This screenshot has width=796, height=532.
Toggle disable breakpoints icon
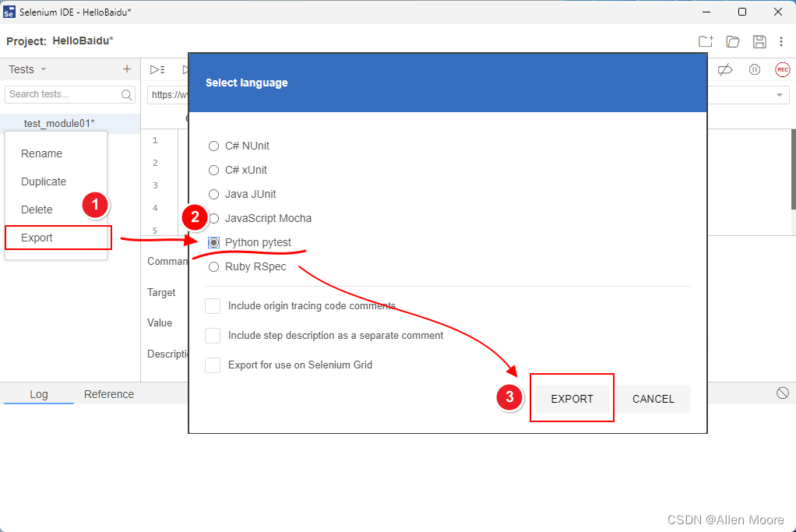point(725,69)
